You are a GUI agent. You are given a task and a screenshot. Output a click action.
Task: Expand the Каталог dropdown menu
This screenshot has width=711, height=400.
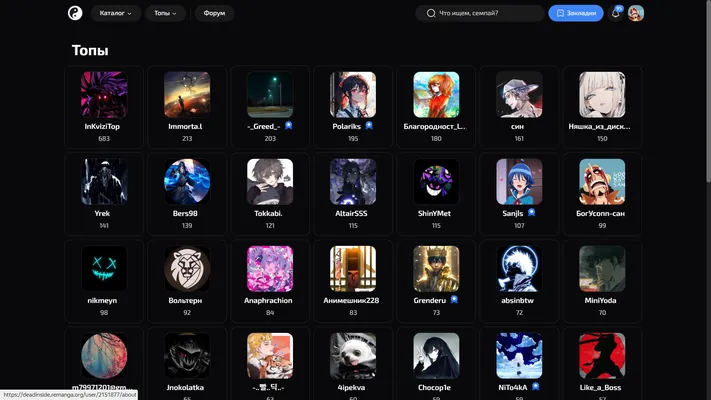pos(116,13)
